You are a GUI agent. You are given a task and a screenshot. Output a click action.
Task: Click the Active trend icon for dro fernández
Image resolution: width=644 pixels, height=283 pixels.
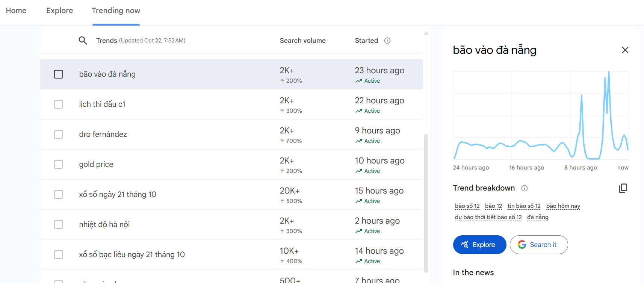pyautogui.click(x=359, y=141)
